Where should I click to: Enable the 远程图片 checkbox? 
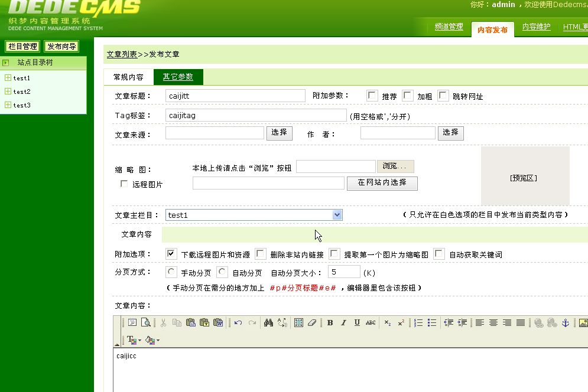click(x=124, y=184)
